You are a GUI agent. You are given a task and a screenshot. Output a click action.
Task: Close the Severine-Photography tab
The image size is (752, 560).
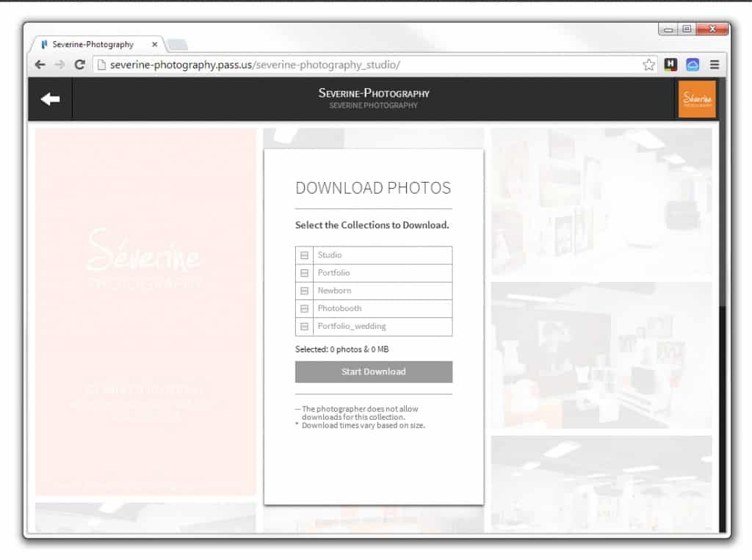pos(154,44)
